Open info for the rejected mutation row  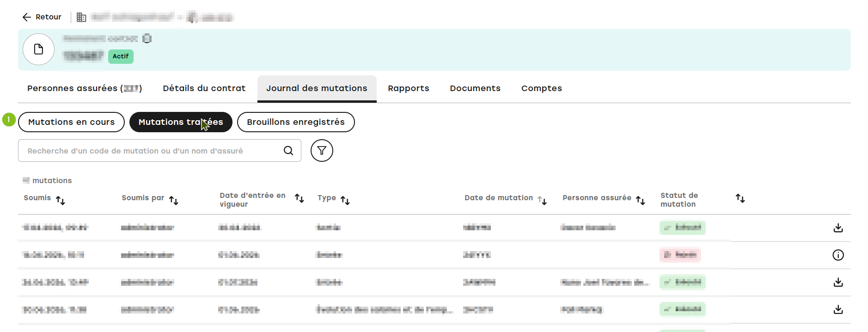[838, 255]
